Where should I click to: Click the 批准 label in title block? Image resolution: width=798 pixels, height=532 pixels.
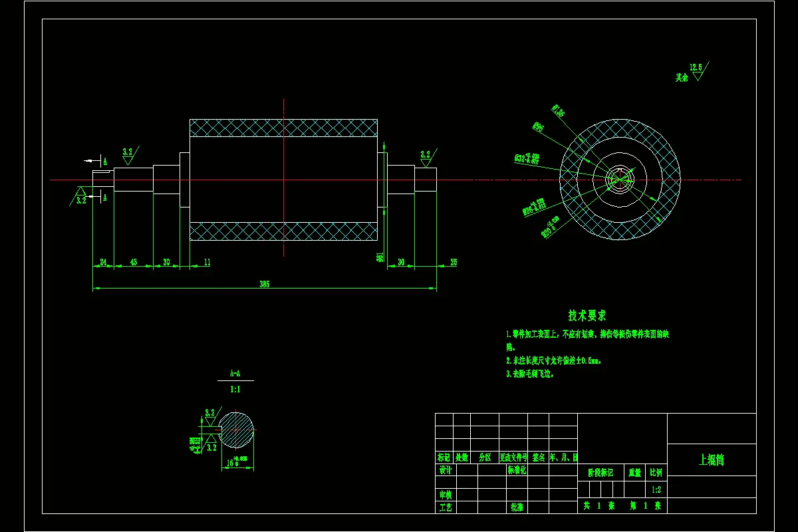517,507
